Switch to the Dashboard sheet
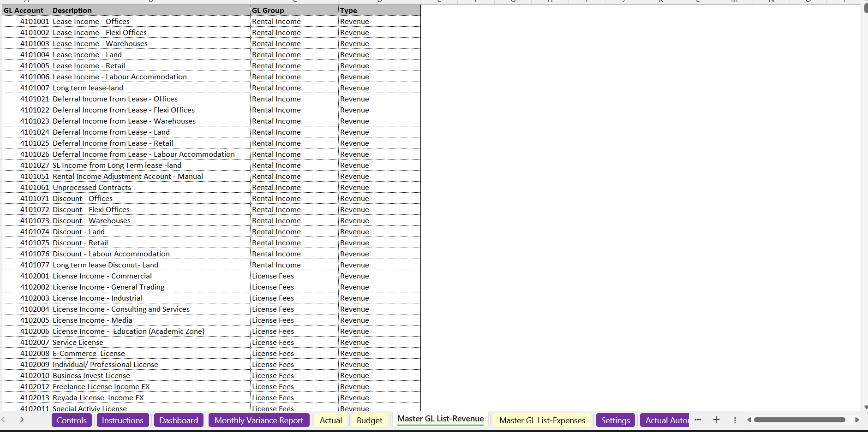The width and height of the screenshot is (868, 432). tap(179, 420)
